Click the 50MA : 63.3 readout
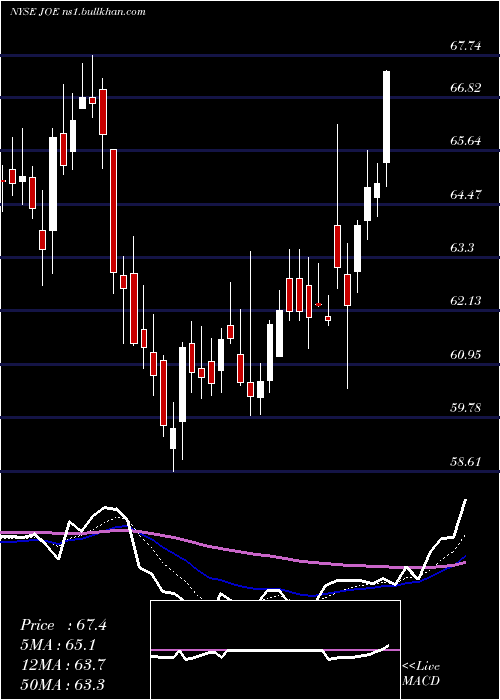Screen dimensions: 500x700 63,684
